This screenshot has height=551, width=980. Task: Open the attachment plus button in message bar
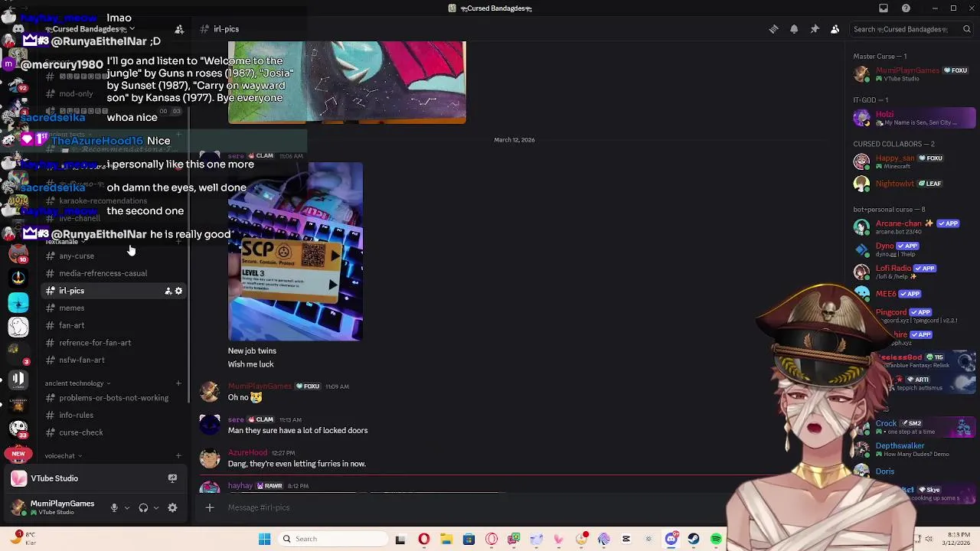click(210, 507)
